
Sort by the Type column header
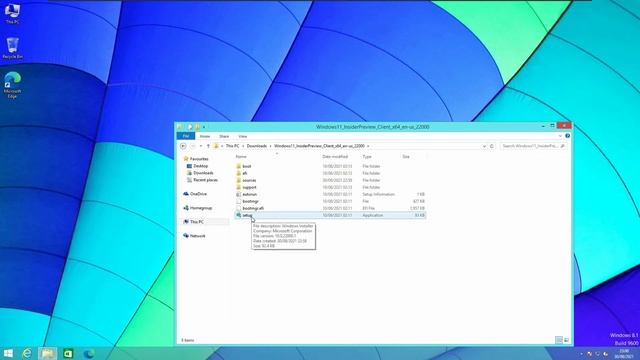(367, 157)
